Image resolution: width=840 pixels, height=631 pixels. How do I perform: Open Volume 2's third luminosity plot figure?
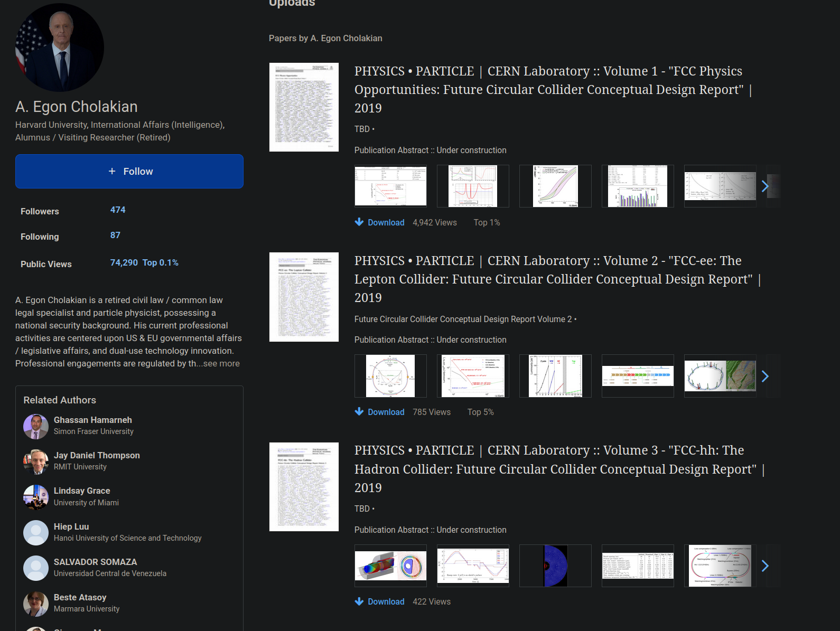pos(555,376)
